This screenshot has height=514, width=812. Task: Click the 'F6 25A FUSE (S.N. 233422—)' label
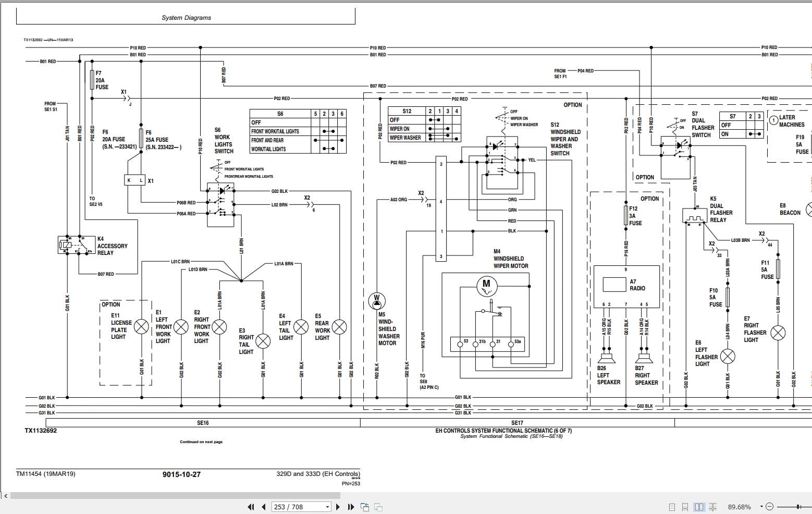163,140
